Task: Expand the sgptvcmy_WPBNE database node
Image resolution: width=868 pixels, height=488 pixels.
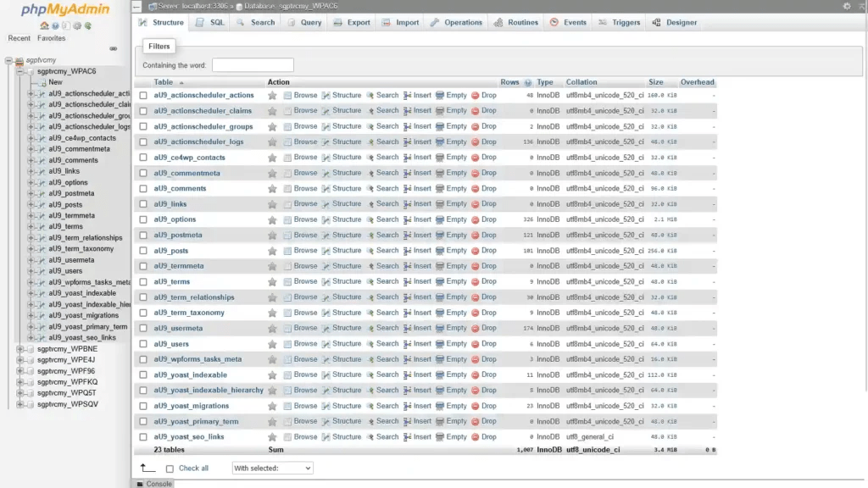Action: [19, 349]
